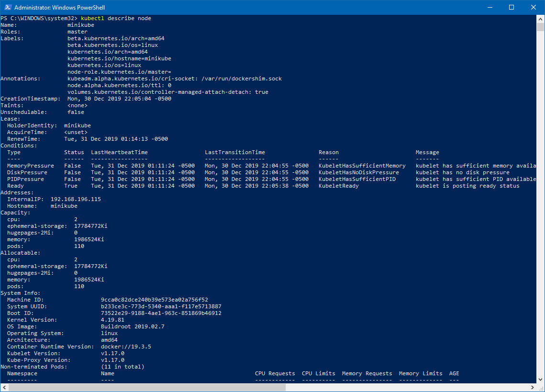The height and width of the screenshot is (392, 545).
Task: Click the 'LastTransitionTime' column header
Action: (x=234, y=152)
